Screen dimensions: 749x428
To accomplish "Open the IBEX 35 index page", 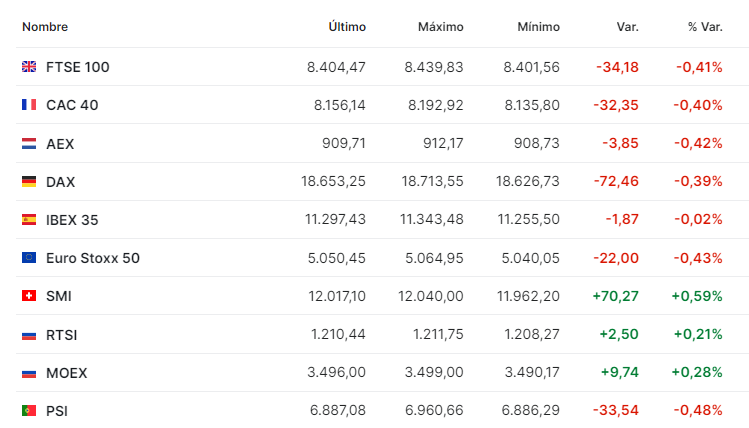I will point(72,220).
